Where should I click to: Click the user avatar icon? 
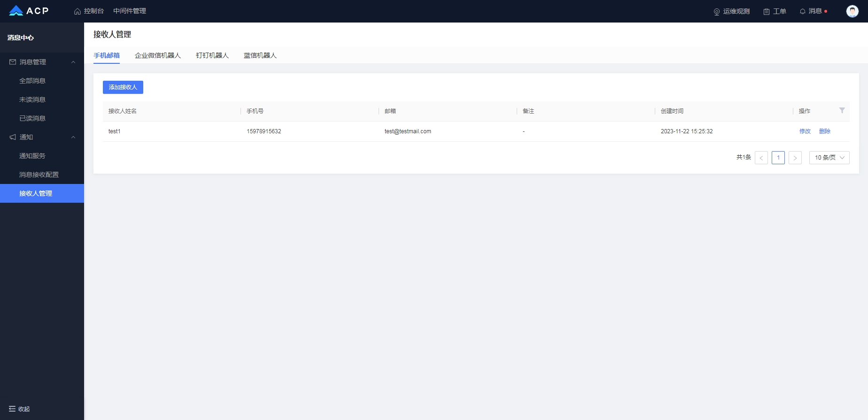pyautogui.click(x=852, y=11)
